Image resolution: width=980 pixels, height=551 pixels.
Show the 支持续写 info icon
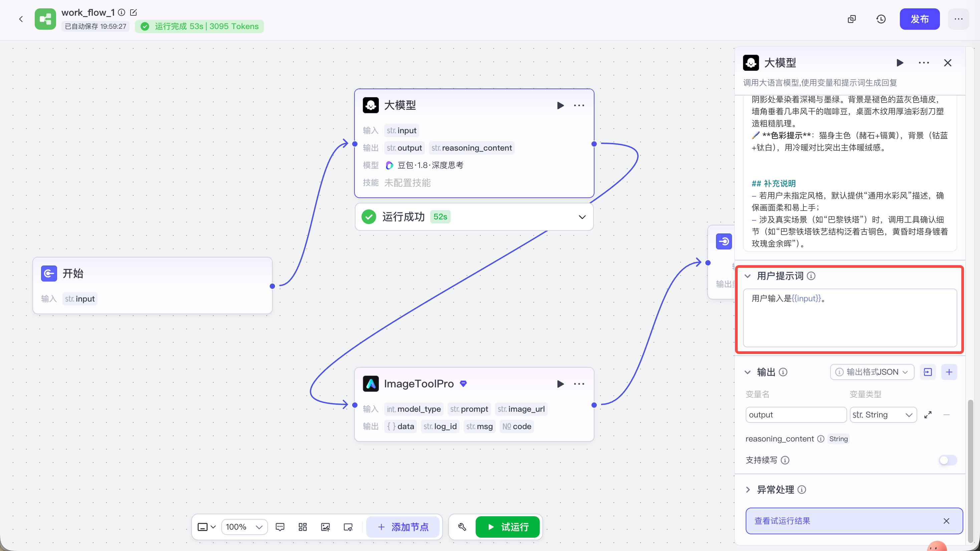785,460
